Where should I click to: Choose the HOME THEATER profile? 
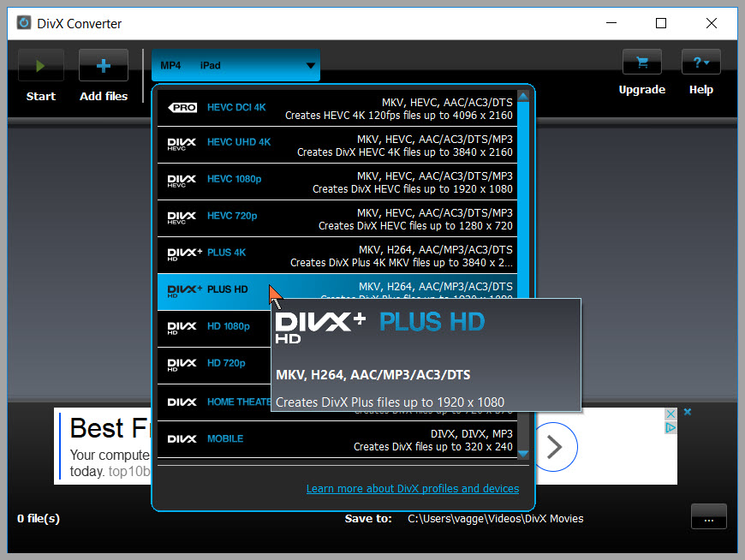(214, 402)
